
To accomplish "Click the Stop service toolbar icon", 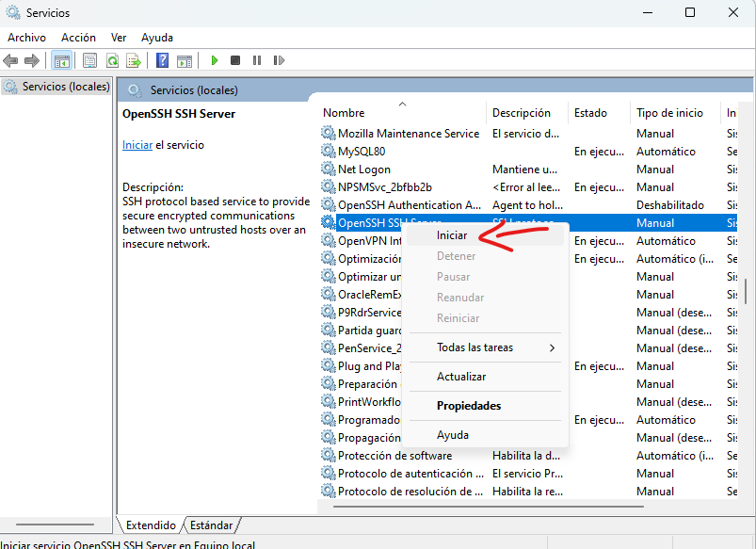I will (x=235, y=60).
